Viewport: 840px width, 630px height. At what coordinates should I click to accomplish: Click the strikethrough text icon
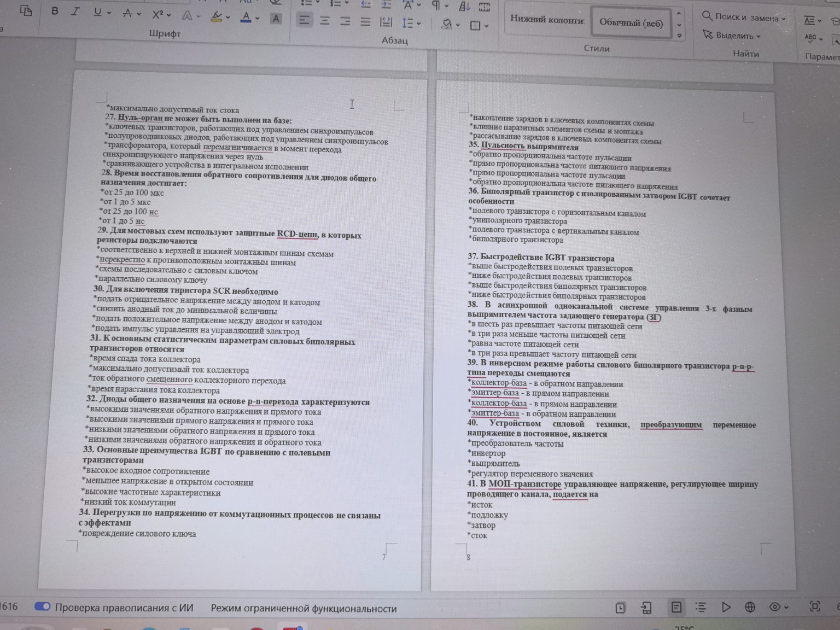127,13
